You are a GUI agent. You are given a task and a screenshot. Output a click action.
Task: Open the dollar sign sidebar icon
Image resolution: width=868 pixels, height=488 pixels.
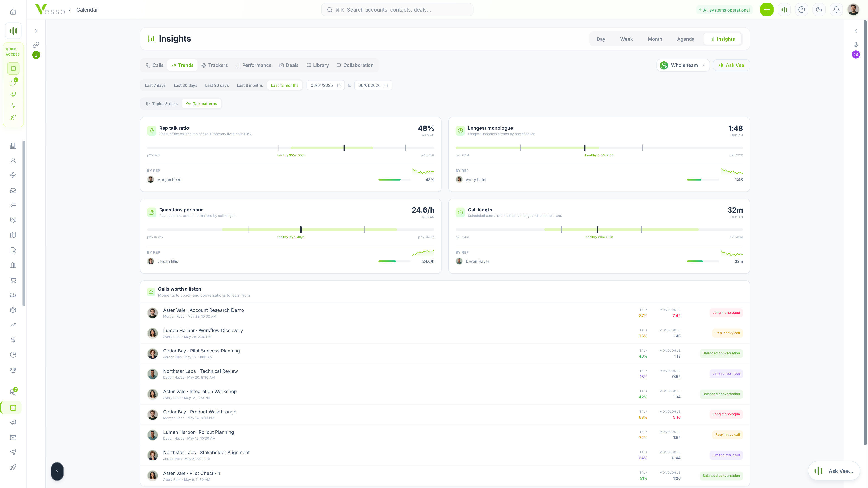[13, 340]
